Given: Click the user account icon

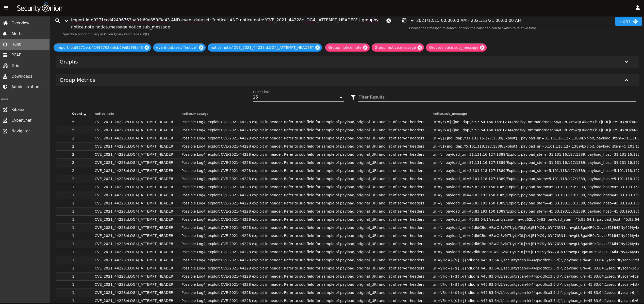Looking at the screenshot, I should (637, 8).
